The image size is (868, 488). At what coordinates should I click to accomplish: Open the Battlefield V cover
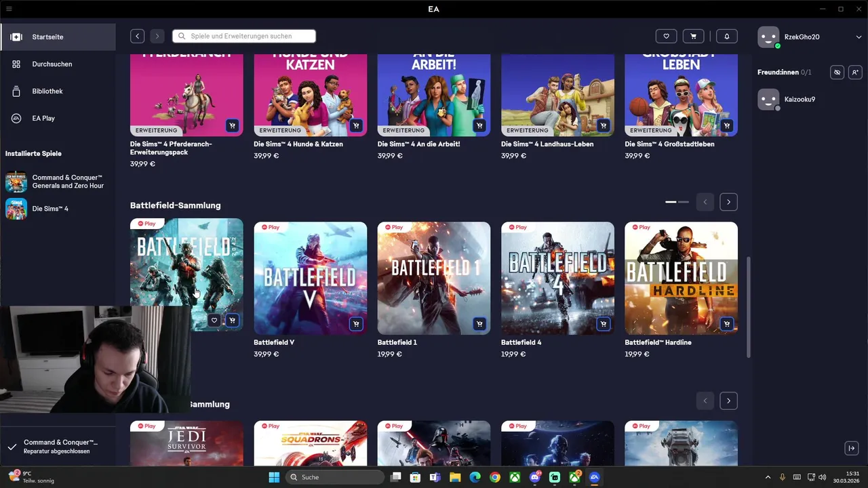tap(310, 278)
